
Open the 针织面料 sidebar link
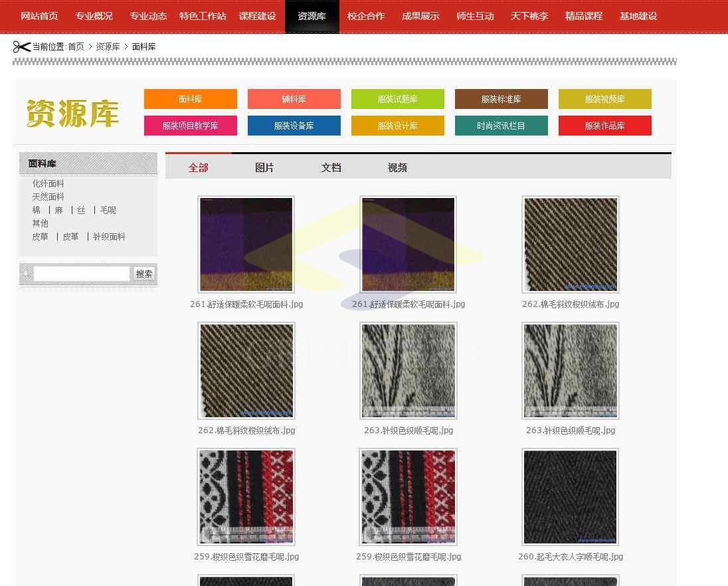click(109, 237)
